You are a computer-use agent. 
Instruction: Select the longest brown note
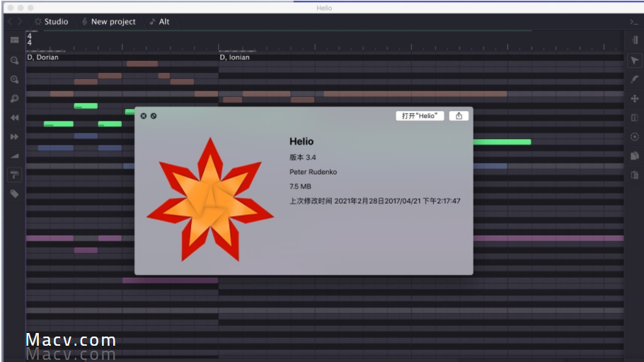coord(415,94)
